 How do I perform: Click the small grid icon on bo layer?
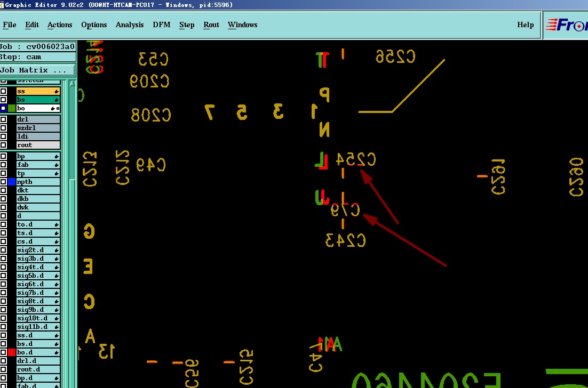(58, 109)
